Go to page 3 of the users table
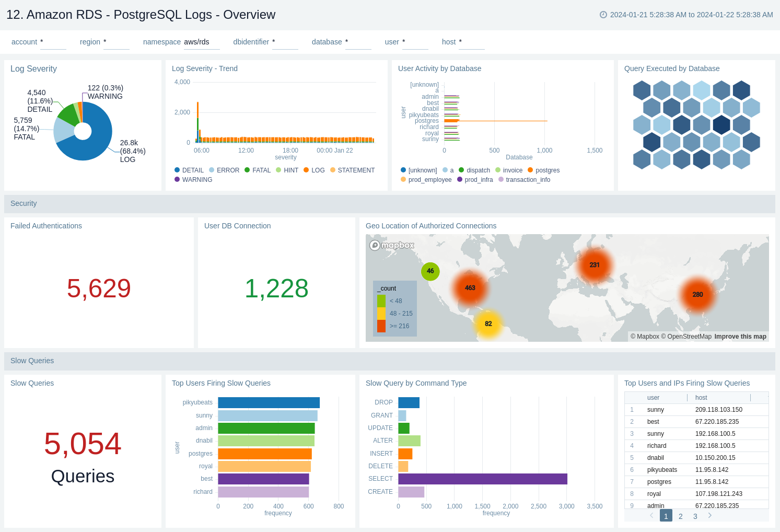 (x=695, y=516)
